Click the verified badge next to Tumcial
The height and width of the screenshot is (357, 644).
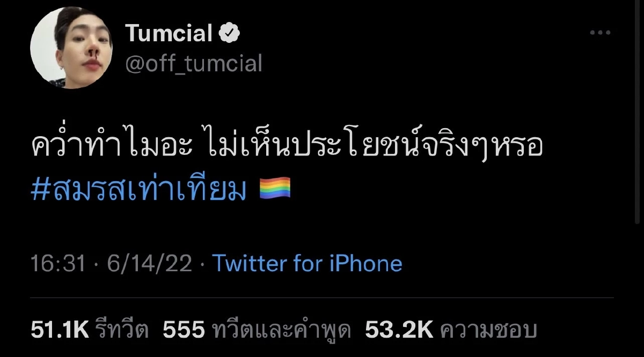click(x=230, y=32)
